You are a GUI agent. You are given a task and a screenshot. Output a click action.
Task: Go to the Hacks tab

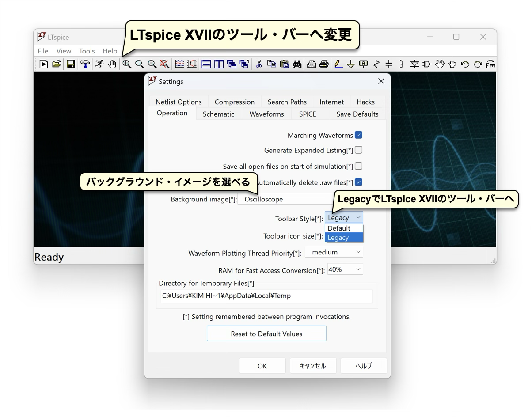pyautogui.click(x=366, y=102)
